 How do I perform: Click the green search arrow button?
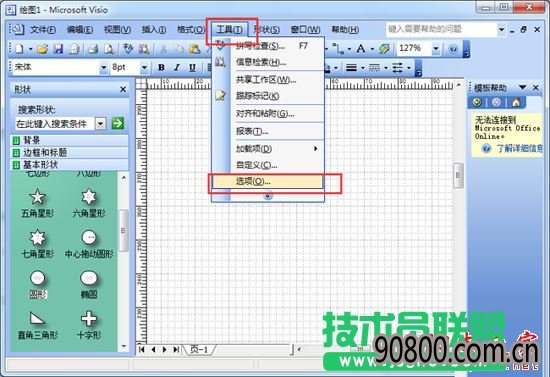pyautogui.click(x=118, y=123)
